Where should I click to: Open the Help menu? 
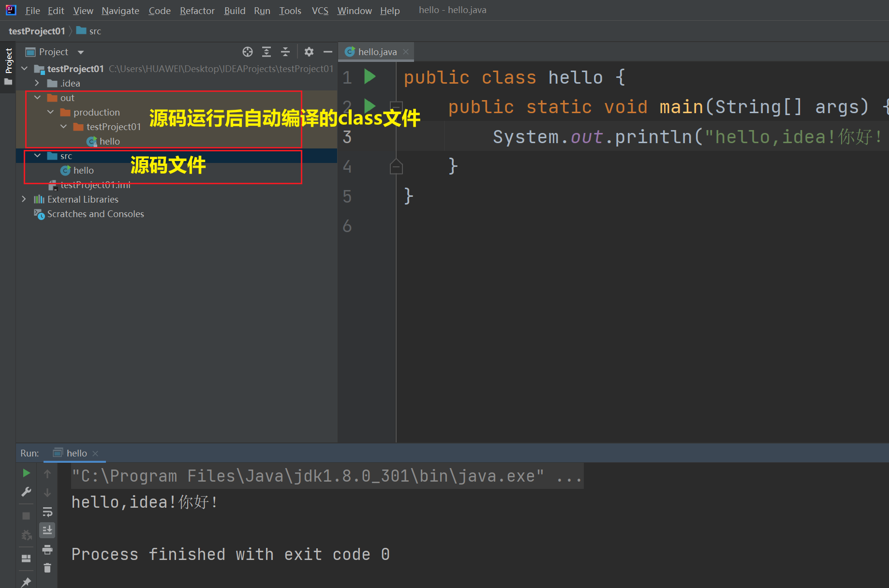[x=390, y=11]
